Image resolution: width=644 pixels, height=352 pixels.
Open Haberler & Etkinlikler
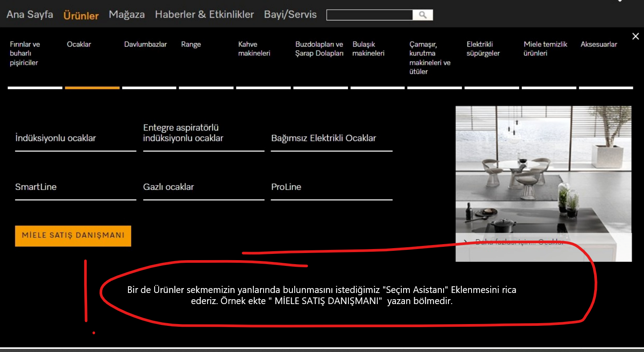click(204, 15)
